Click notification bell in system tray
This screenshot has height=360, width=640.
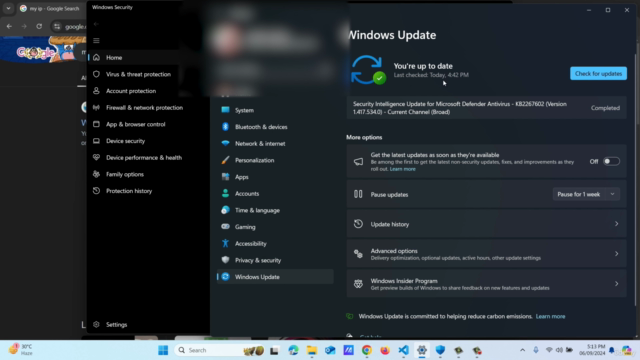pyautogui.click(x=612, y=350)
